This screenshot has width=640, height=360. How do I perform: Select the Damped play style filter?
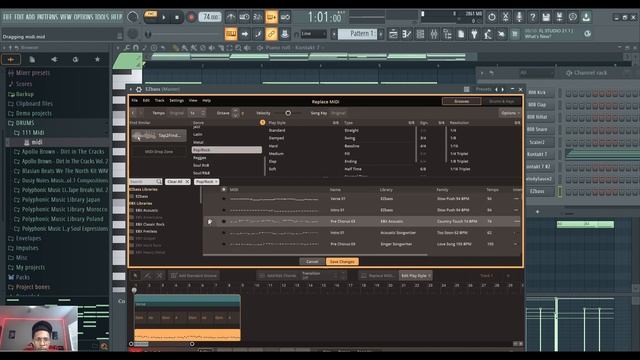click(276, 138)
